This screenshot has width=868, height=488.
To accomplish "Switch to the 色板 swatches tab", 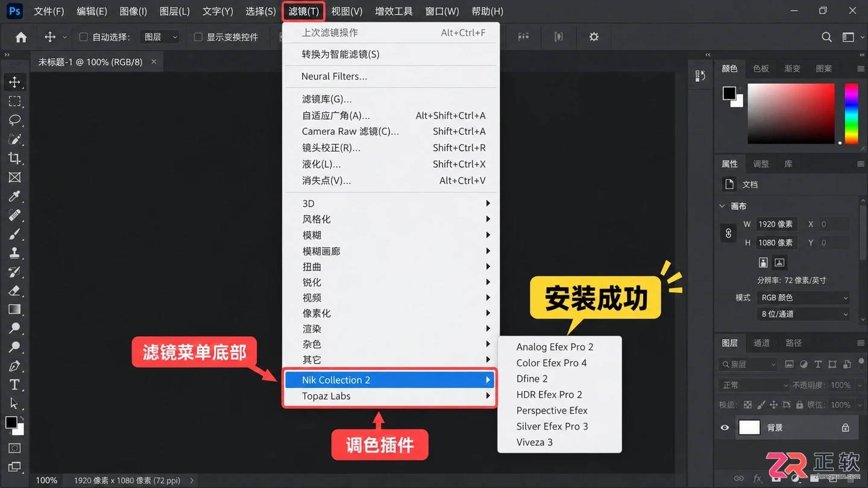I will pyautogui.click(x=761, y=69).
